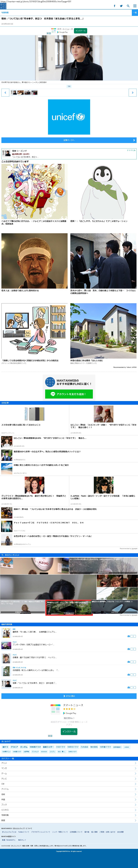Expand the アニメ category row
138x868 pixels.
(x=69, y=763)
